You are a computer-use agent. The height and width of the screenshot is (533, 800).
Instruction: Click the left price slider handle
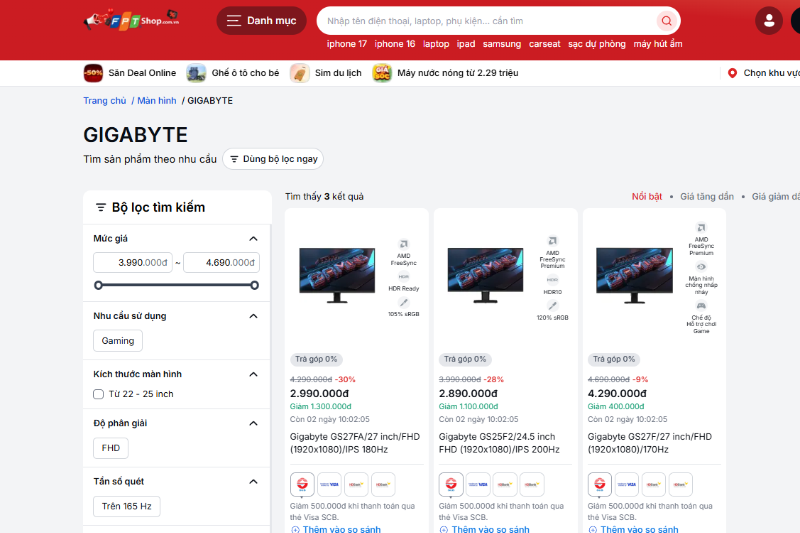point(98,285)
